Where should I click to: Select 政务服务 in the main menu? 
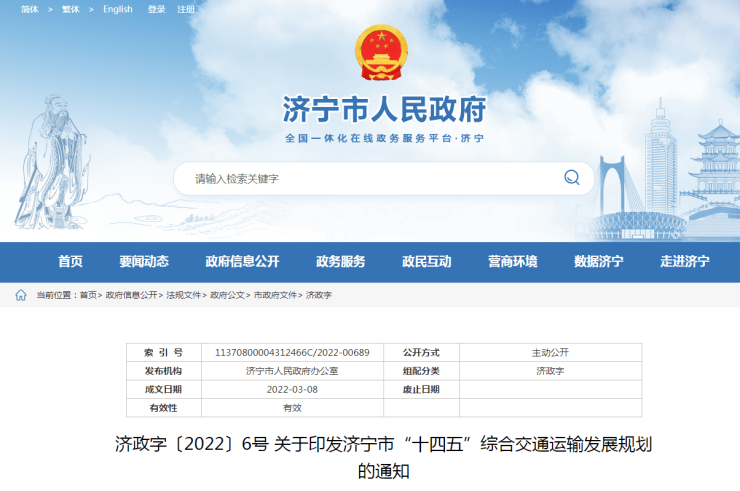tap(341, 262)
